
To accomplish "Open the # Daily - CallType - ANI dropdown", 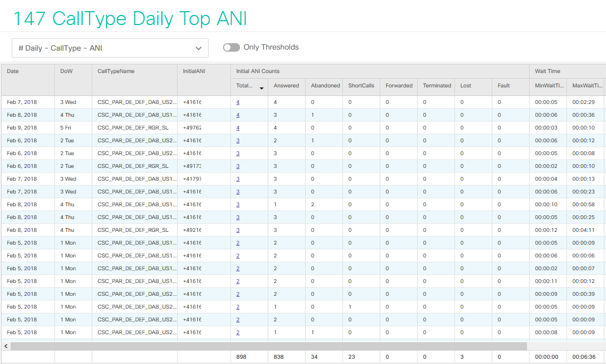I will pos(110,48).
